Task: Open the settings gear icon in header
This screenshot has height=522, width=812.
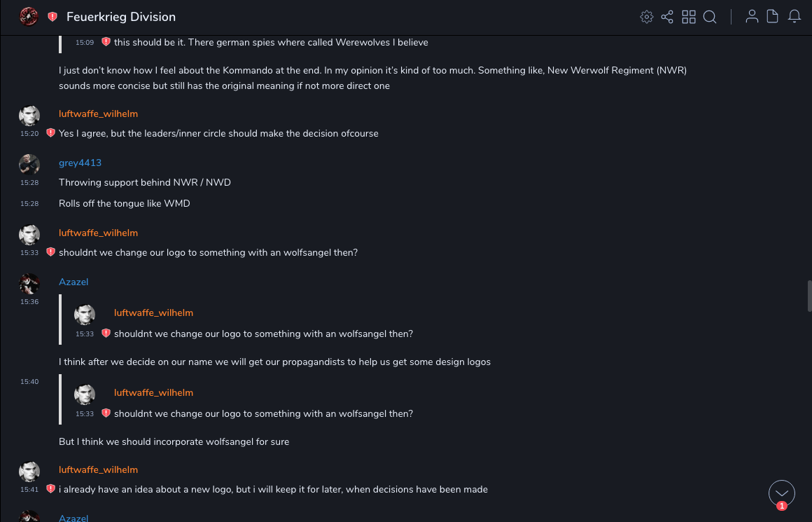Action: click(647, 17)
